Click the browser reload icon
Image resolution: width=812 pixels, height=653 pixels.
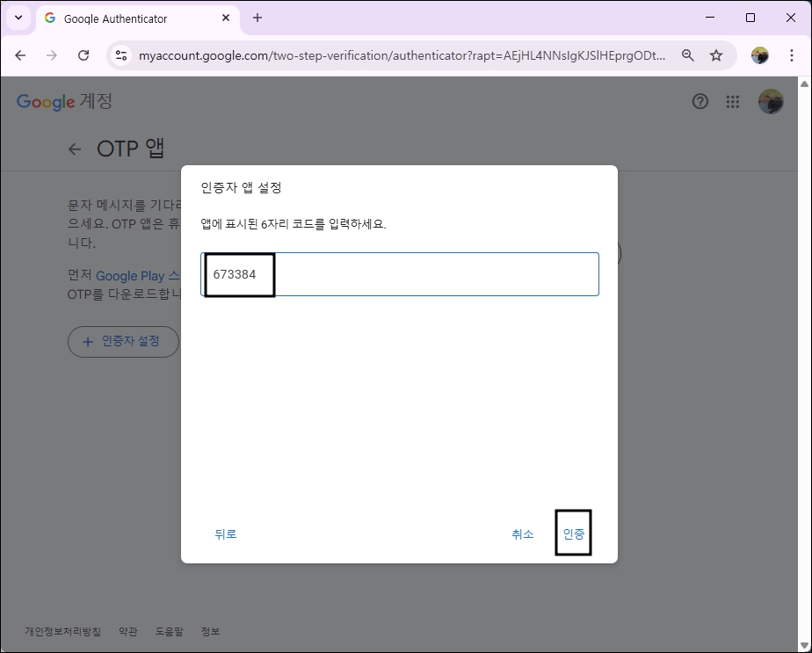click(x=83, y=54)
